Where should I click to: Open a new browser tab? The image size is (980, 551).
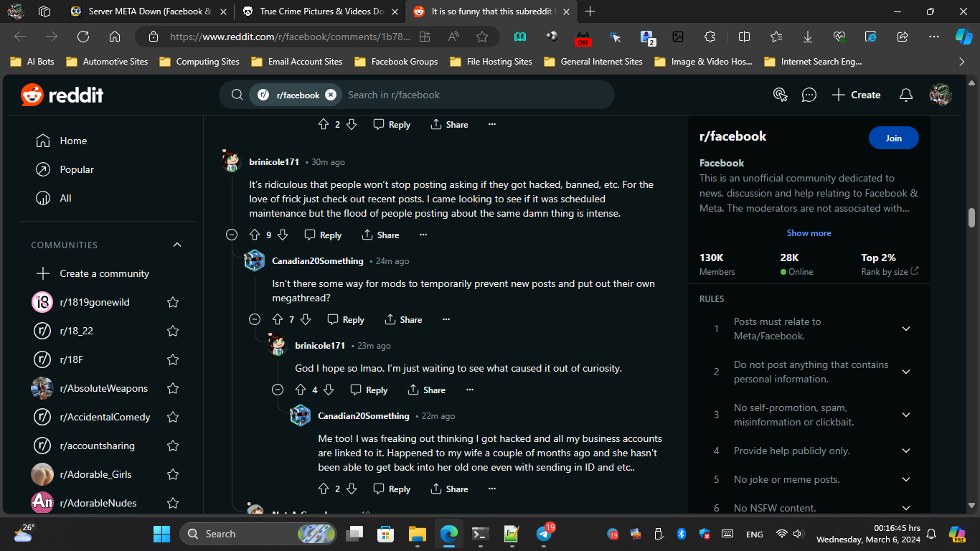[590, 11]
